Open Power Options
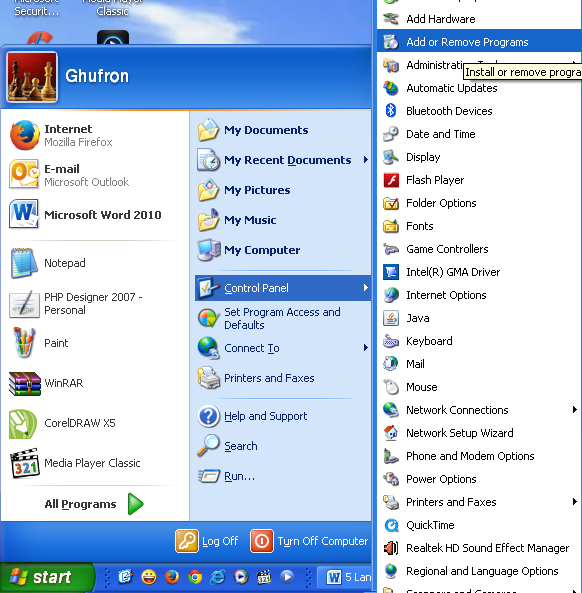This screenshot has height=593, width=582. pyautogui.click(x=479, y=479)
